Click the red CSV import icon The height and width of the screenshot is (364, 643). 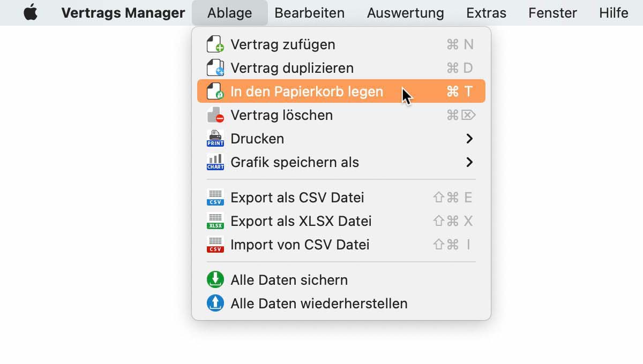[x=215, y=245]
